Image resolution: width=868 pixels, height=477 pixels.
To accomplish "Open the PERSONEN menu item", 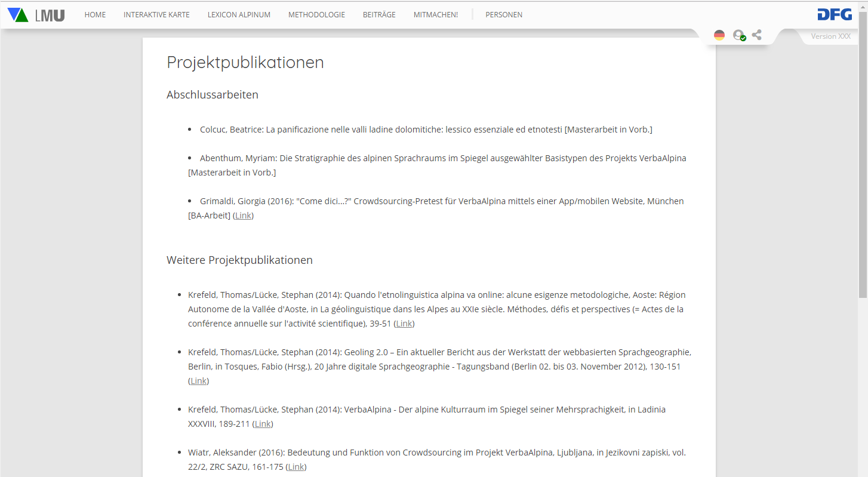I will [504, 15].
